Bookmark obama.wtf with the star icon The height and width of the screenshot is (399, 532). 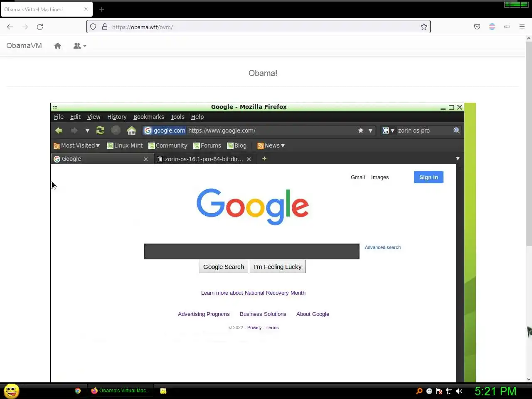click(424, 27)
